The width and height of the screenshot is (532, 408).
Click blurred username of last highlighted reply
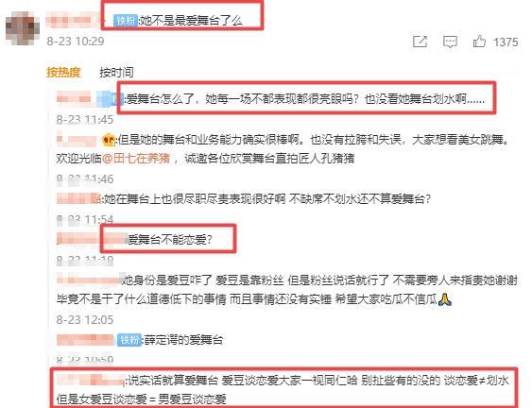click(91, 380)
